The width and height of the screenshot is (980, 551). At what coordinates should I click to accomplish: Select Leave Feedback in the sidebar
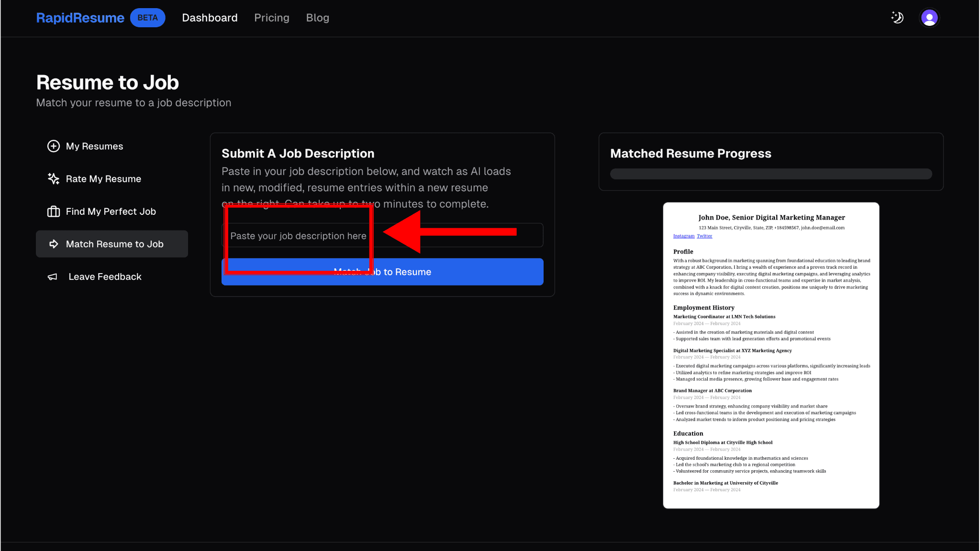tap(105, 277)
